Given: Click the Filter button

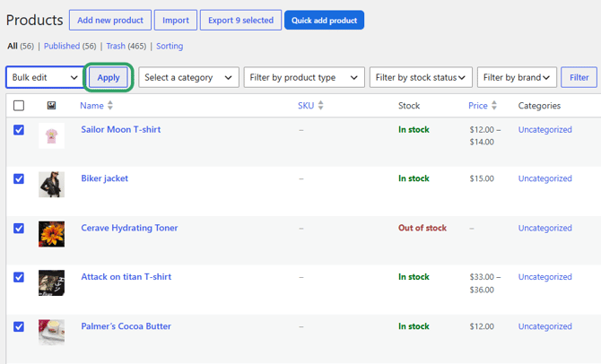Looking at the screenshot, I should (579, 77).
